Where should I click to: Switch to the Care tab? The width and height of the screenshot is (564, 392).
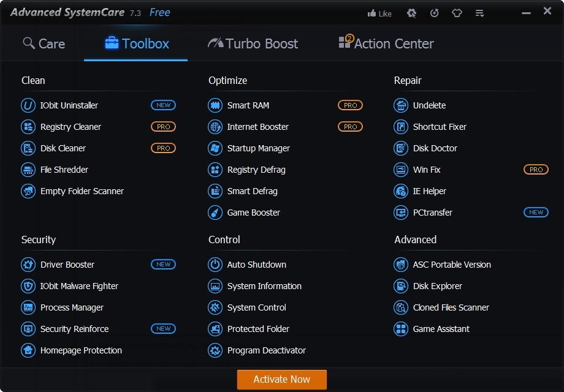(44, 43)
